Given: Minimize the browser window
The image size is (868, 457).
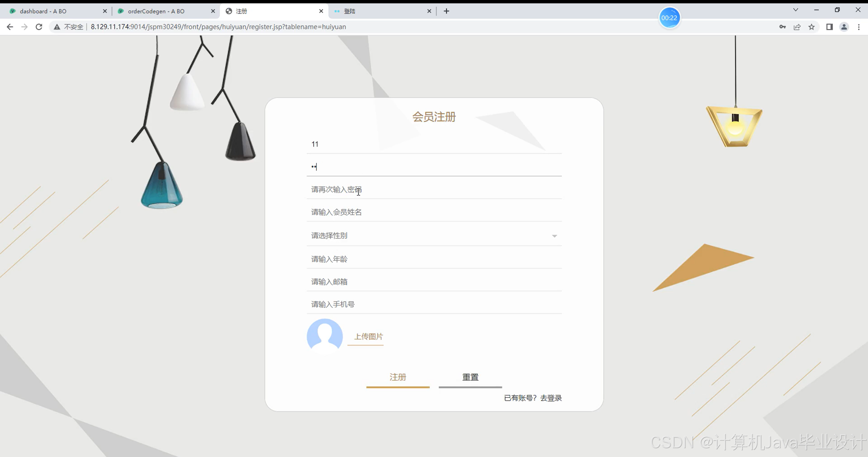Looking at the screenshot, I should click(816, 10).
